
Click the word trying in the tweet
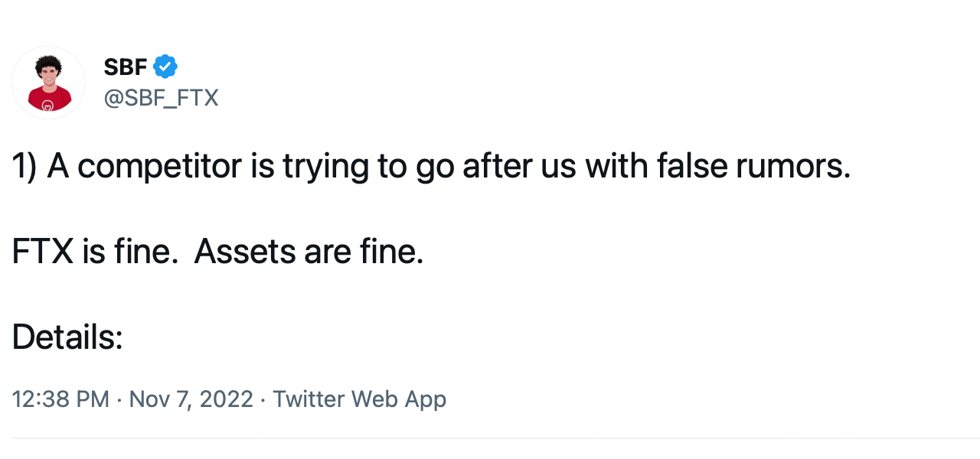[325, 166]
